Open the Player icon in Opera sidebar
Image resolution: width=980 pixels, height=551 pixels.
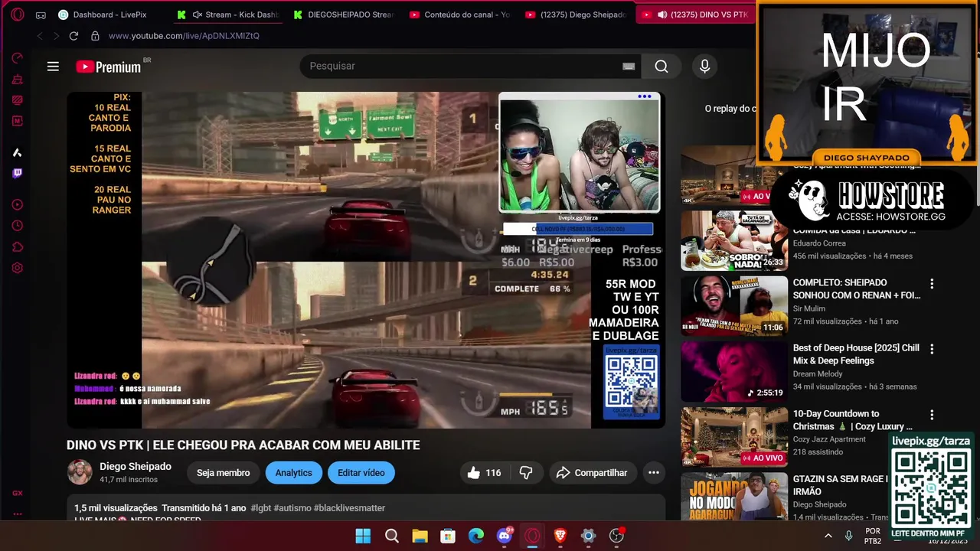point(17,204)
